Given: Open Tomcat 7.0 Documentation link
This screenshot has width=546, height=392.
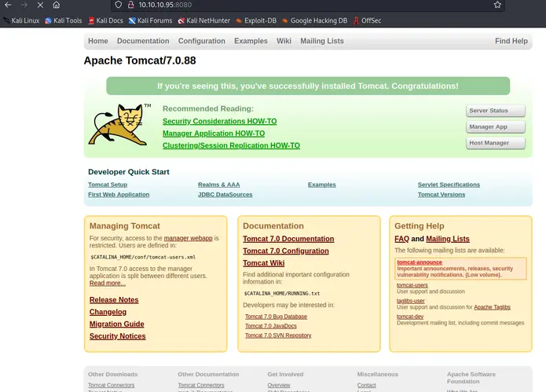Looking at the screenshot, I should click(288, 239).
